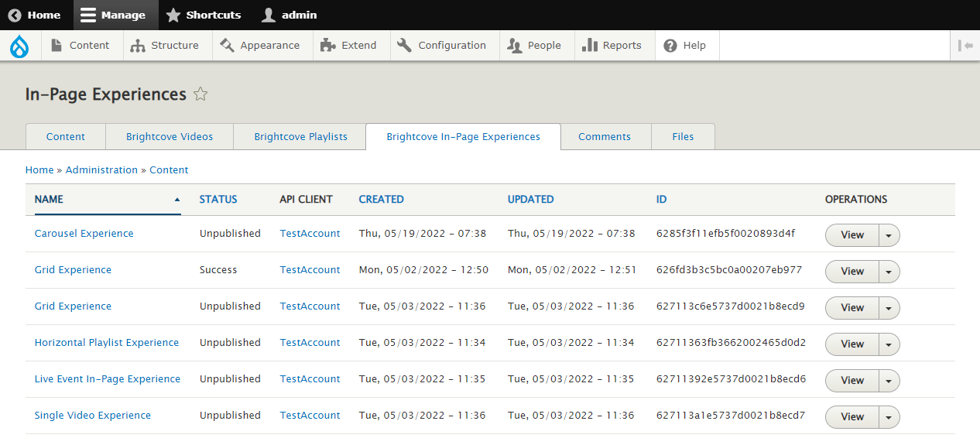Expand operations dropdown for Unpublished Grid Experience
The height and width of the screenshot is (445, 980).
[889, 308]
